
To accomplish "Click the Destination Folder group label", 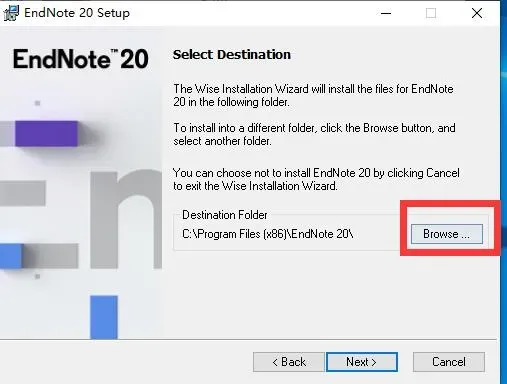I will click(x=225, y=215).
